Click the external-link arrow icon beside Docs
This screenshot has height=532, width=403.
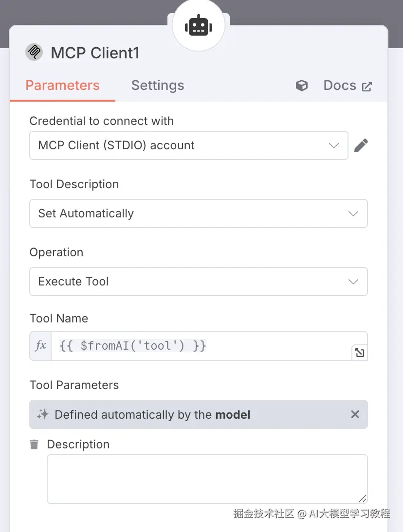(x=367, y=87)
